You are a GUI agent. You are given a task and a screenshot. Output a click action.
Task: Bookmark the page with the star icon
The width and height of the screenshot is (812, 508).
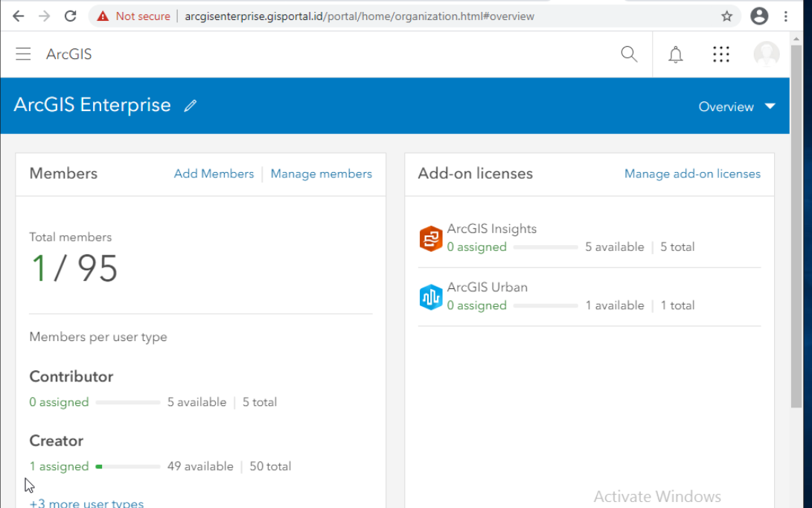pyautogui.click(x=727, y=16)
